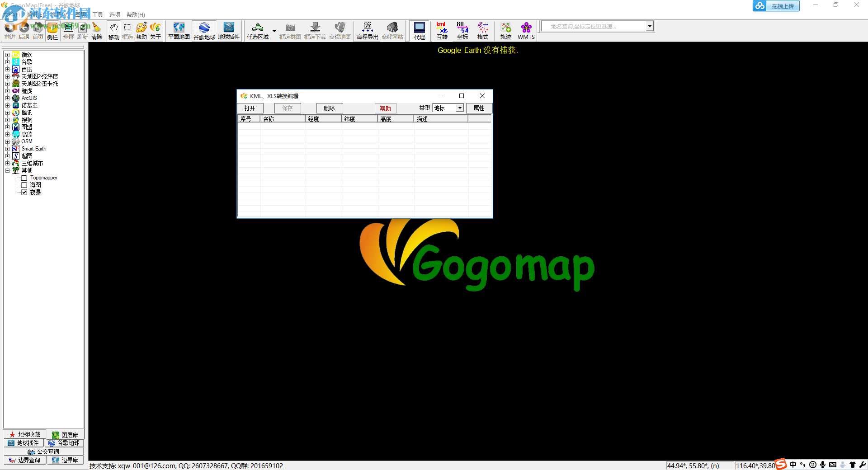Toggle the 侧栏 sidebar toolbar icon
Viewport: 868px width, 470px height.
52,31
